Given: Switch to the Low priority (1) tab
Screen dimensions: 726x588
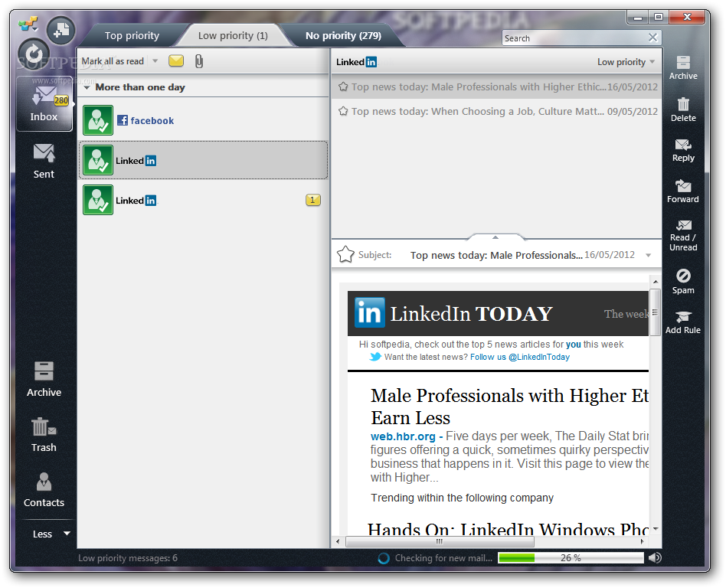Looking at the screenshot, I should click(233, 36).
